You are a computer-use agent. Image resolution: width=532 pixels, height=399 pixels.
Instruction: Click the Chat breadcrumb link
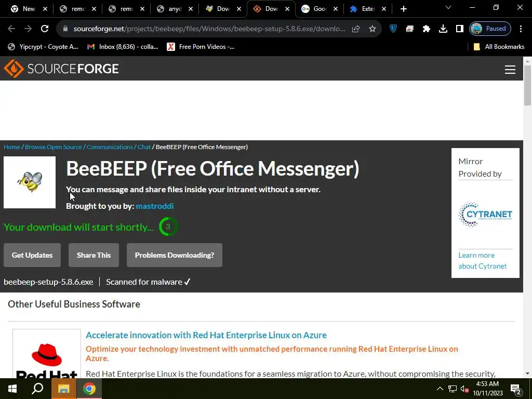pyautogui.click(x=144, y=147)
